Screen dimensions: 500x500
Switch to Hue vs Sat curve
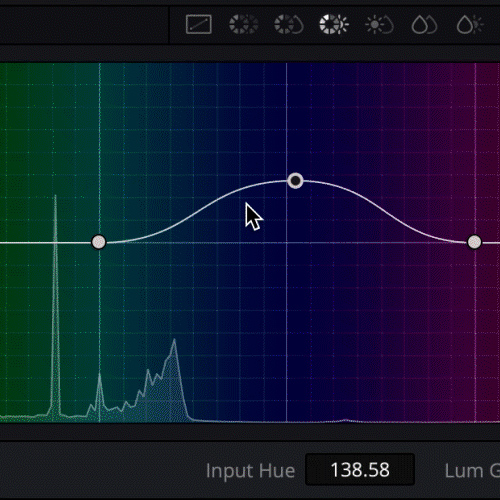(x=289, y=24)
